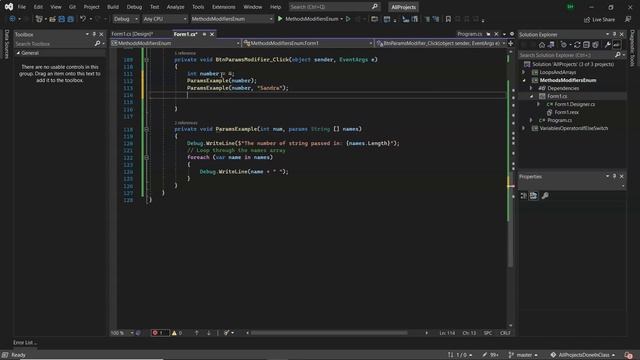
Task: Open file icon in main toolbar
Action: point(52,19)
